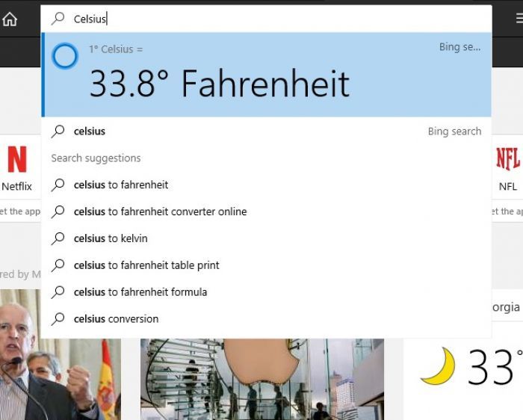Choose celsius to fahrenheit converter online
523x420 pixels.
(266, 211)
